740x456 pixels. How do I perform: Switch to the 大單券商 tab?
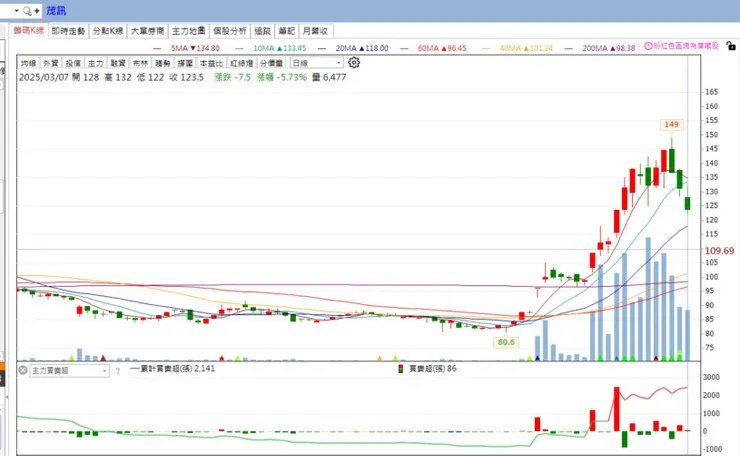[147, 31]
